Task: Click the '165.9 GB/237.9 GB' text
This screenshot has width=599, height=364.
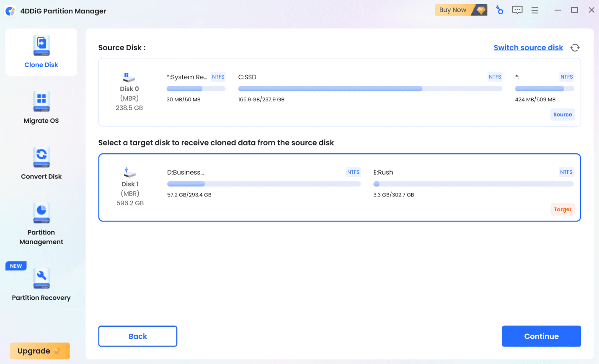Action: point(261,100)
